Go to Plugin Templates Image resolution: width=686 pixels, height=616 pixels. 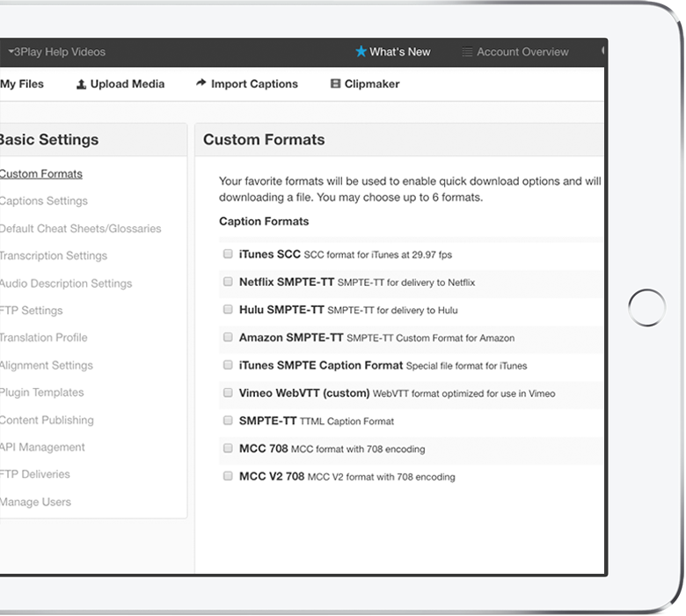point(42,392)
